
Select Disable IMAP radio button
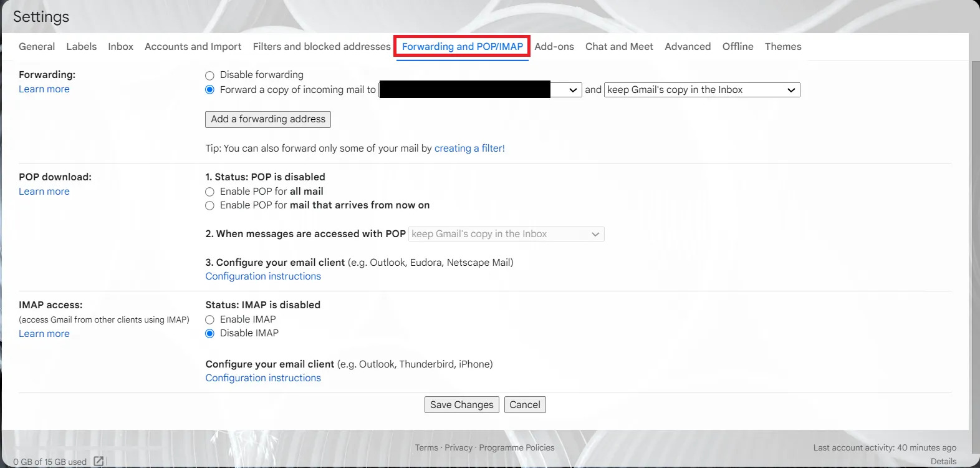(x=209, y=334)
